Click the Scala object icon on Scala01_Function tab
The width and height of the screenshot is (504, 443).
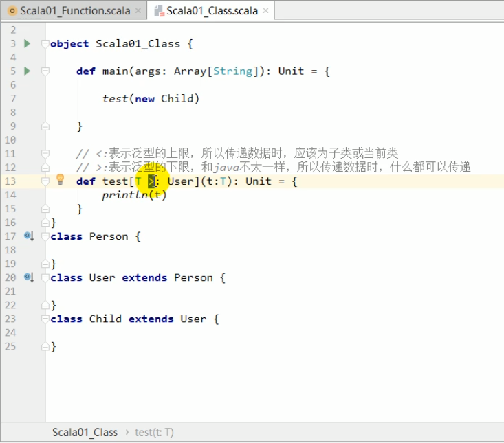coord(12,11)
